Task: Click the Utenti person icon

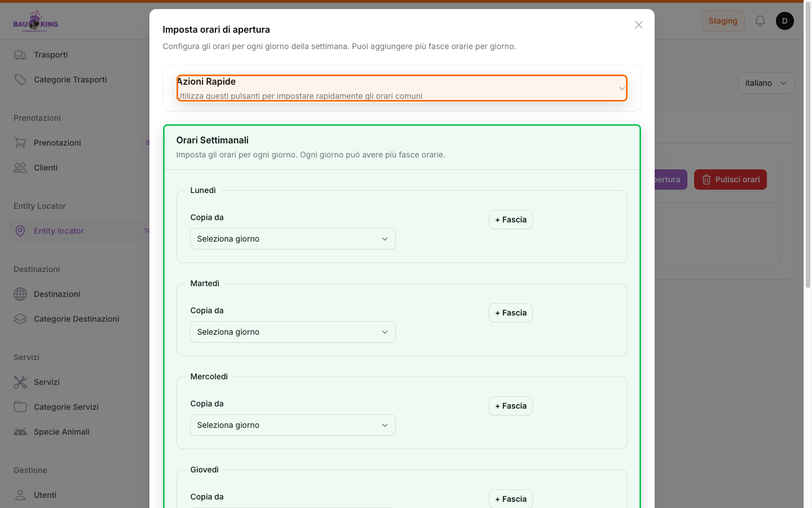Action: click(x=20, y=495)
